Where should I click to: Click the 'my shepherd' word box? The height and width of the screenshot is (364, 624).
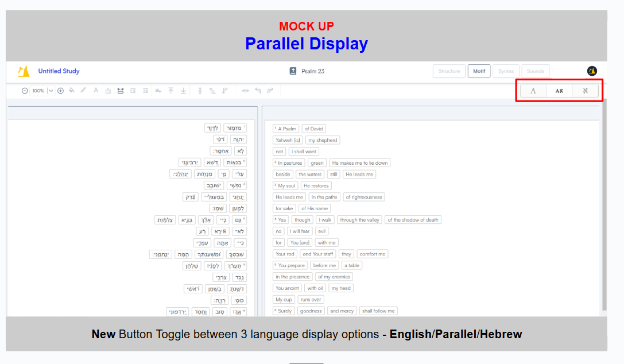[x=322, y=140]
